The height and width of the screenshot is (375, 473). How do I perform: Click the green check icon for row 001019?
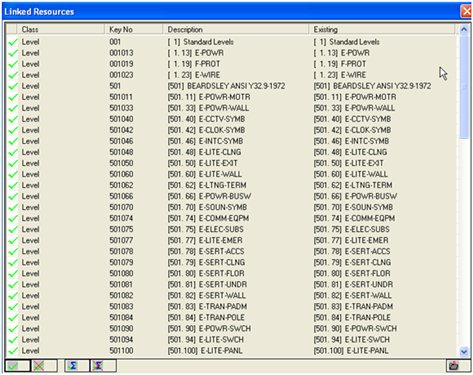13,64
